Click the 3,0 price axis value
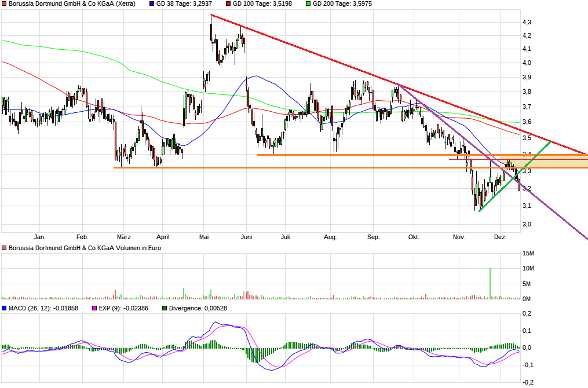The width and height of the screenshot is (588, 388). click(527, 224)
